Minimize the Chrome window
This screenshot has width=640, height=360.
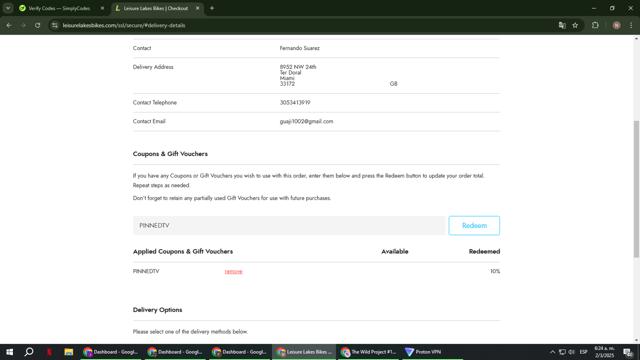(594, 8)
